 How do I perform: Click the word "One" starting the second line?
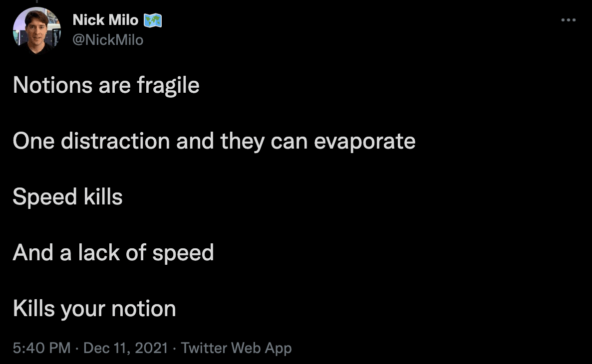click(33, 141)
